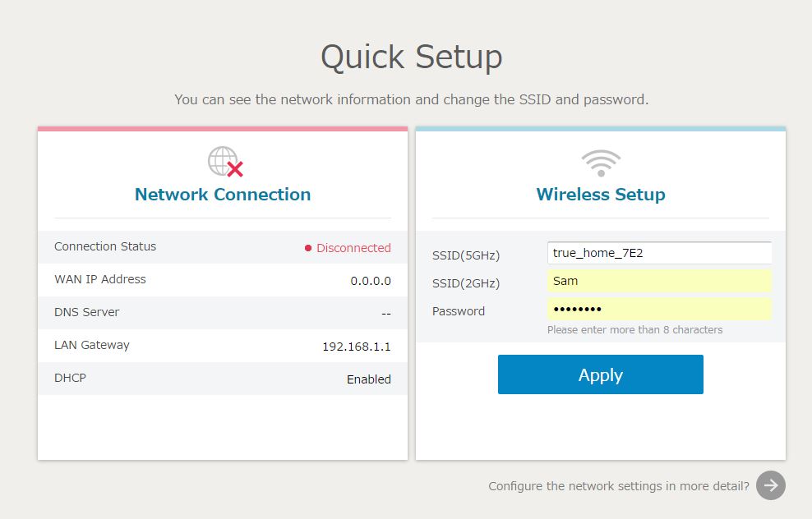Viewport: 812px width, 519px height.
Task: Select the Disconnected status text
Action: (353, 248)
